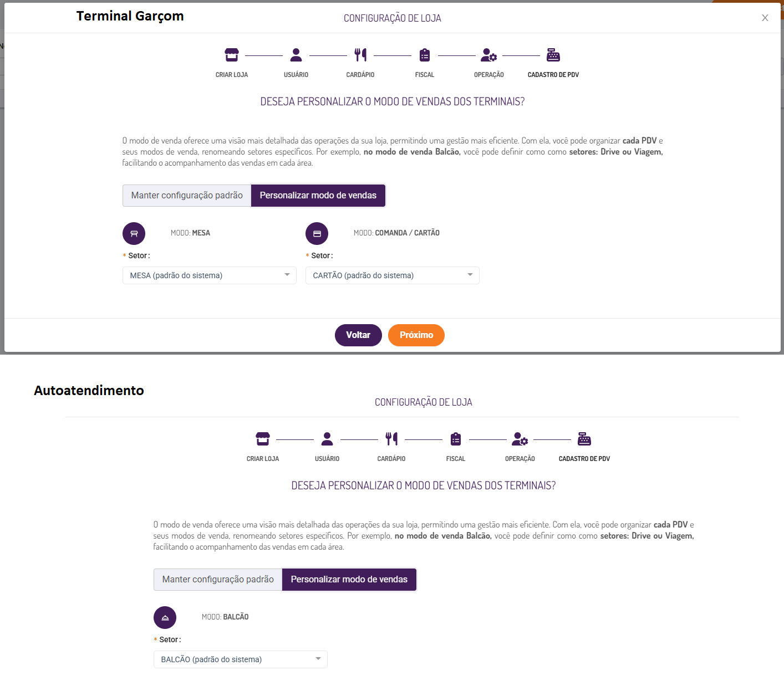The height and width of the screenshot is (686, 784).
Task: Click the round Comanda / Cartão card icon
Action: (317, 234)
